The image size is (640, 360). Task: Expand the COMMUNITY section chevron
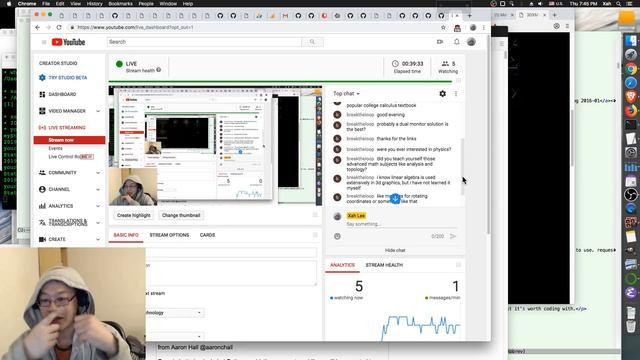(x=98, y=173)
